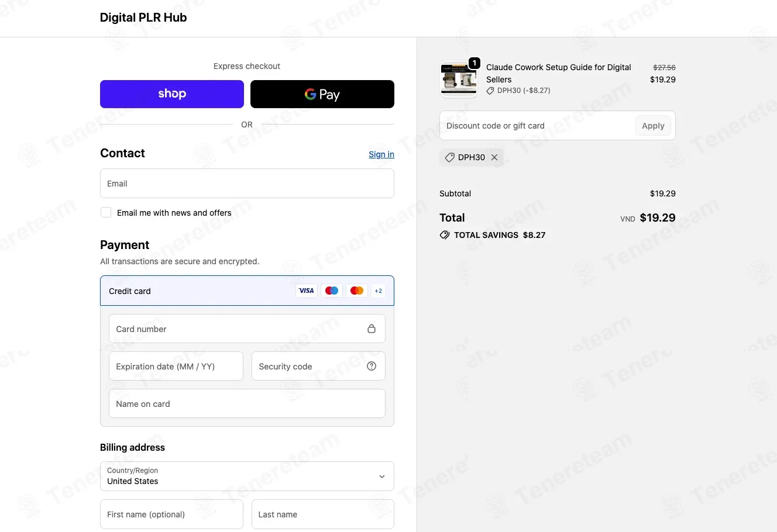
Task: Follow the Sign in link
Action: [x=381, y=154]
